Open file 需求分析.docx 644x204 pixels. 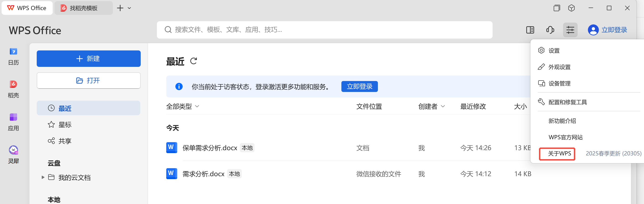click(x=203, y=174)
